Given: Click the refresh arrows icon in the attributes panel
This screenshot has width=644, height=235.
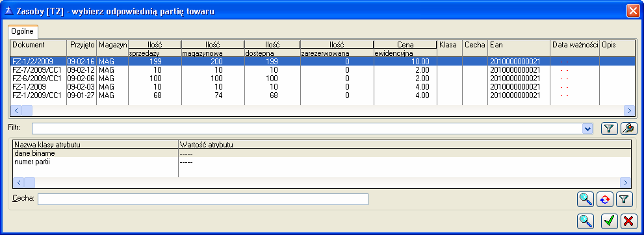Looking at the screenshot, I should [x=604, y=199].
